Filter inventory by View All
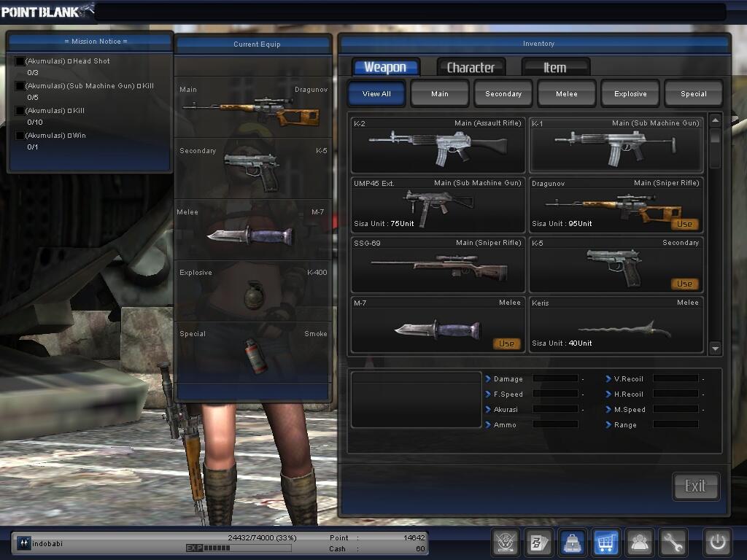 point(376,93)
